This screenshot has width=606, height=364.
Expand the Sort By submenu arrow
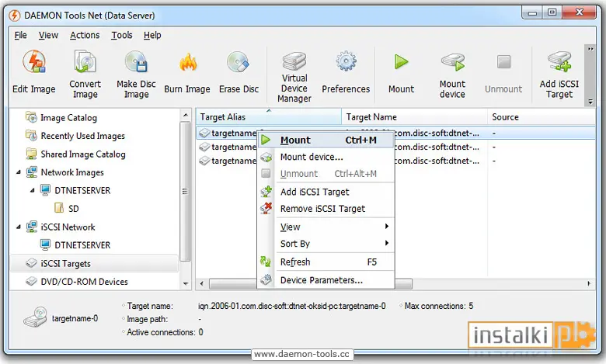(386, 243)
